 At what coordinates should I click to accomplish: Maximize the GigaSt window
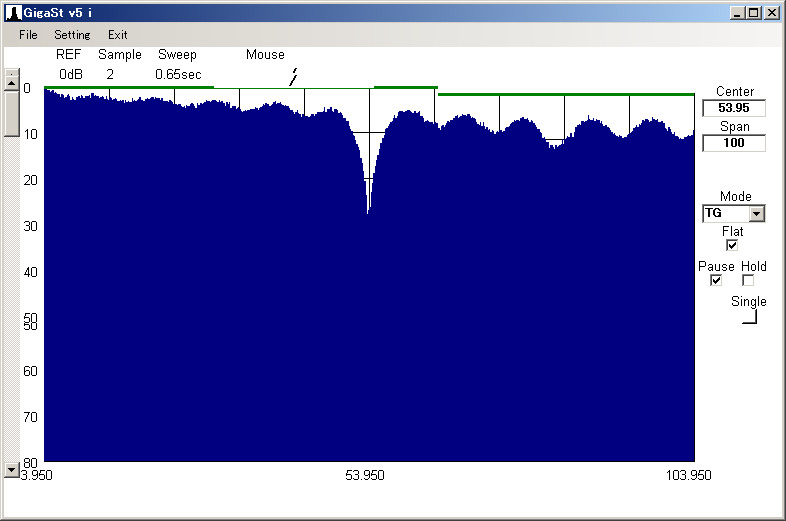point(754,13)
